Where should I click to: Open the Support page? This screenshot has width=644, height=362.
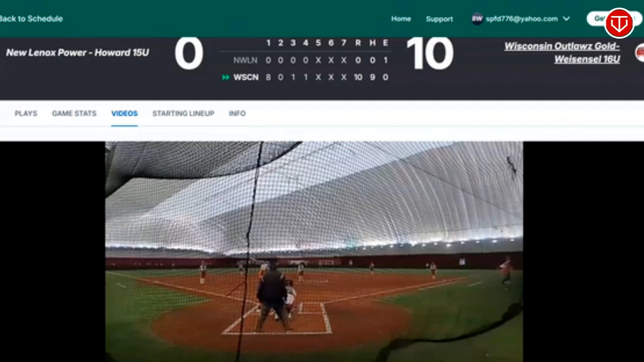click(439, 19)
